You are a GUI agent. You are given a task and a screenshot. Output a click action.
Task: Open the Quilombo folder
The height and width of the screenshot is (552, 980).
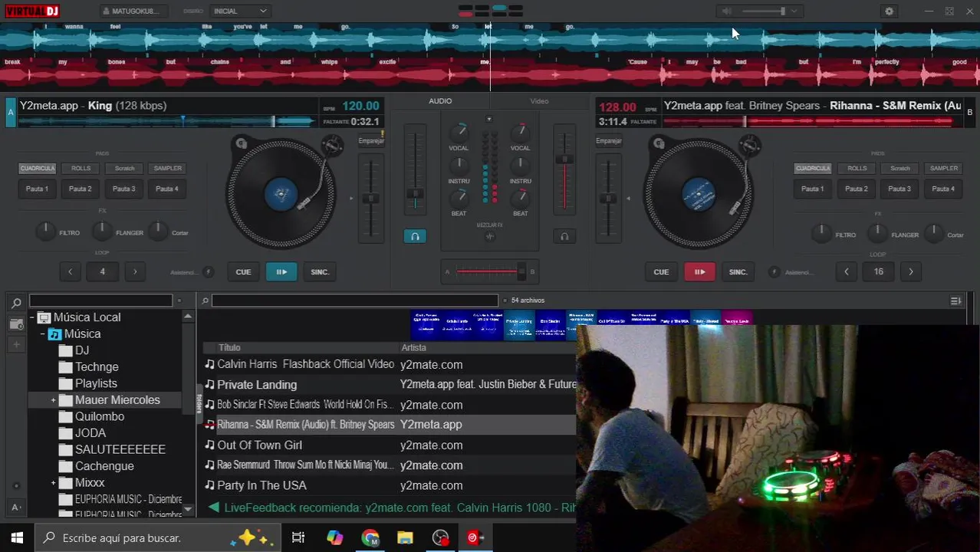[x=100, y=416]
